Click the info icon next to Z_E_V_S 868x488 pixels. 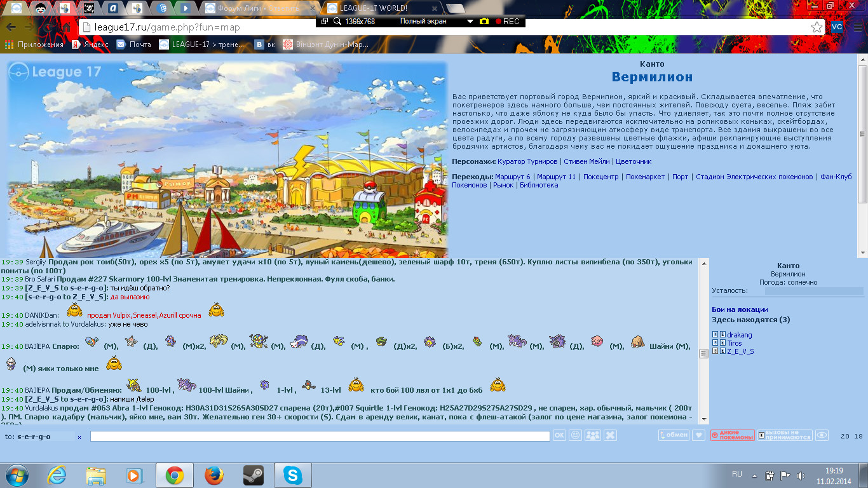coord(722,351)
